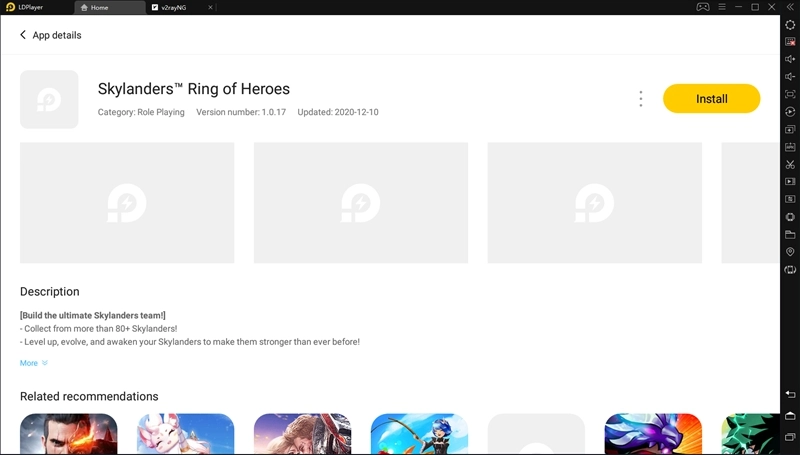Click the Android home button in sidebar
Image resolution: width=800 pixels, height=455 pixels.
[790, 416]
